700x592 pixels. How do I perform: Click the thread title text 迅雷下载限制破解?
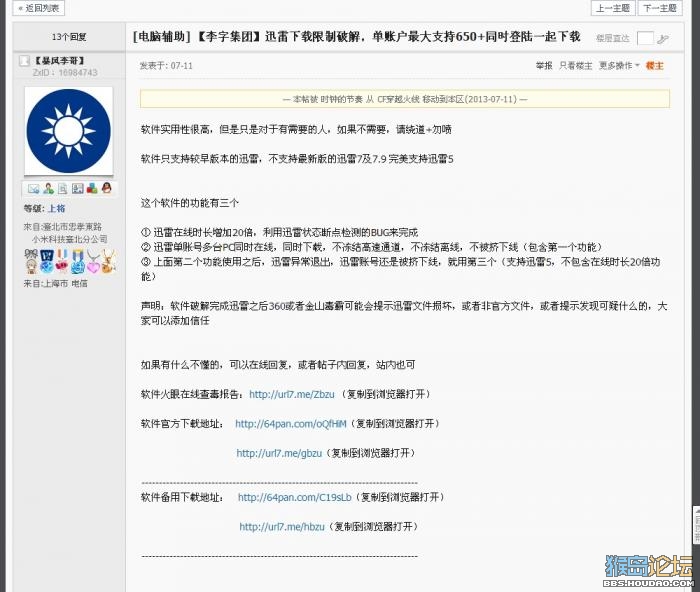pos(312,36)
